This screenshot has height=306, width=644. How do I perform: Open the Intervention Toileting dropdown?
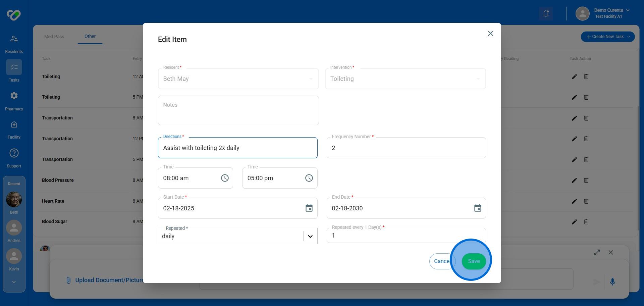coord(405,79)
